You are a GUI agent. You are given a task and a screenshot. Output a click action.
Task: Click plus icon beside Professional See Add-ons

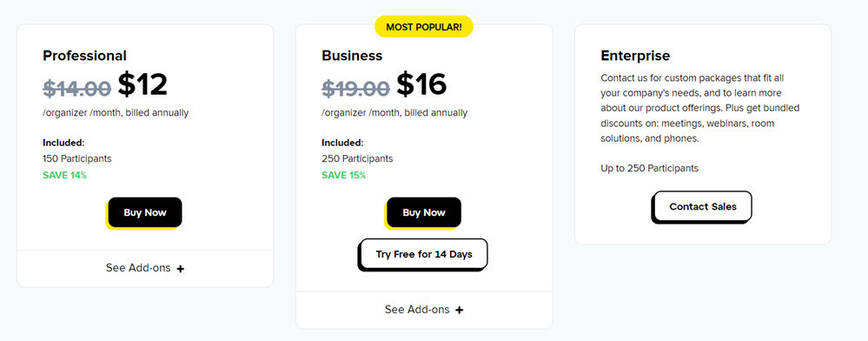181,269
